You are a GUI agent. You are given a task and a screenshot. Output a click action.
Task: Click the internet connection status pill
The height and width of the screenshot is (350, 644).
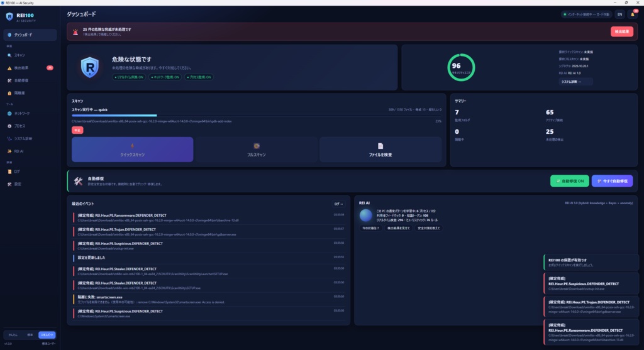point(587,14)
